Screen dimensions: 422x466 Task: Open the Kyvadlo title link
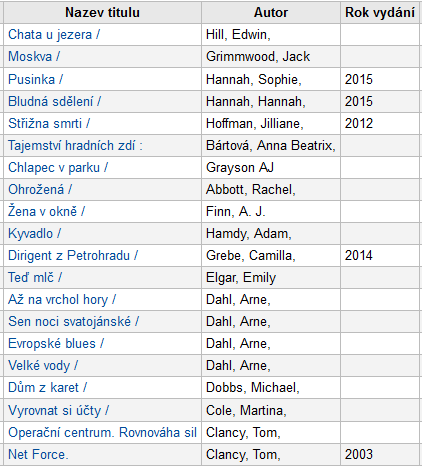pos(34,234)
